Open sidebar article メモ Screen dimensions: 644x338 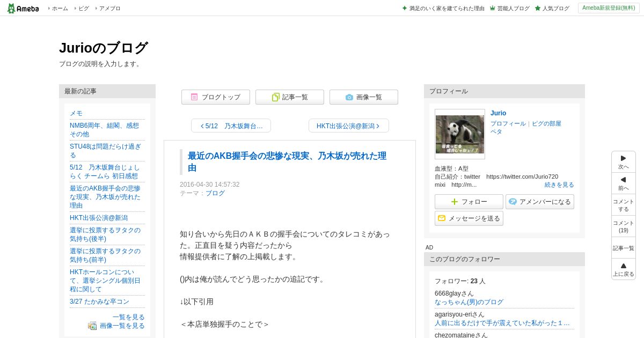(76, 113)
